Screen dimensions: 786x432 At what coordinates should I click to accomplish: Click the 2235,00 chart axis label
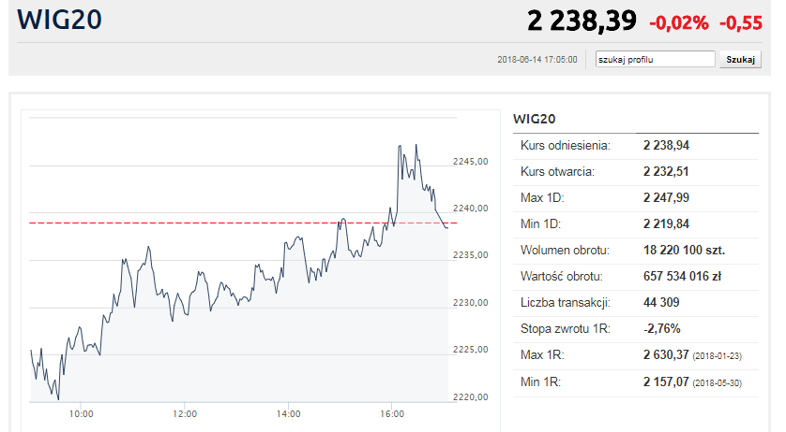470,255
